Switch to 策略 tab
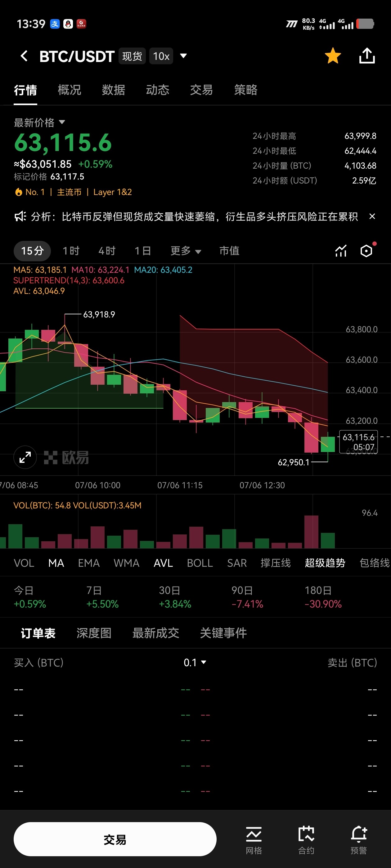The image size is (391, 868). click(245, 90)
